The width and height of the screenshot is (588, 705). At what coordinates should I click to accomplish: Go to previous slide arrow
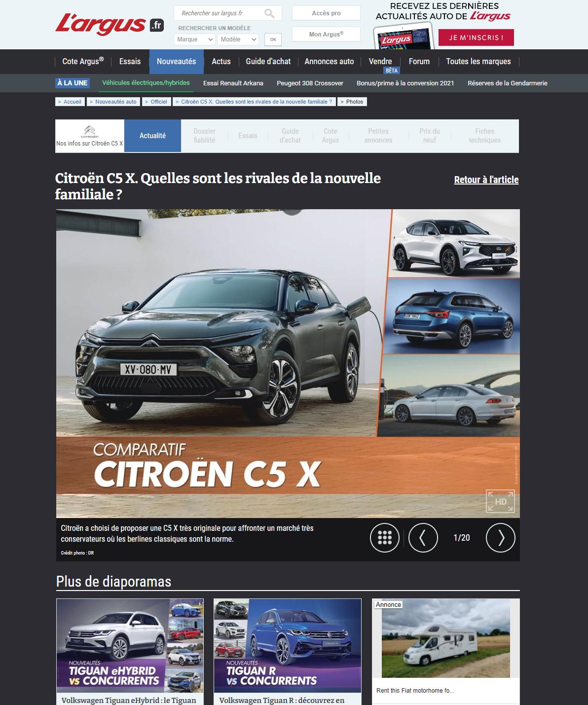pyautogui.click(x=423, y=537)
